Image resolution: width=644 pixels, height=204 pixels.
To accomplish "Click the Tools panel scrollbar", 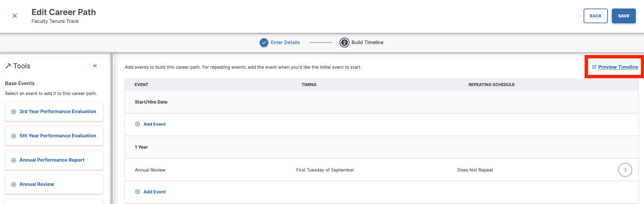I will pyautogui.click(x=111, y=128).
